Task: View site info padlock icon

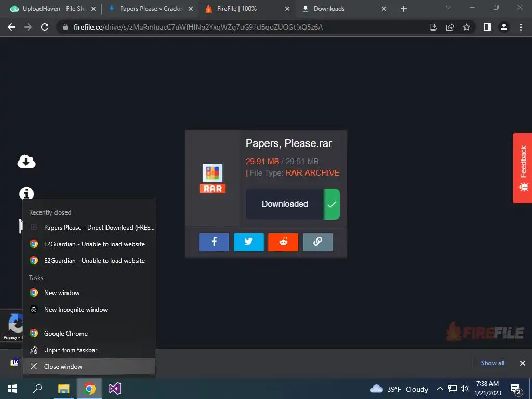Action: pos(65,27)
